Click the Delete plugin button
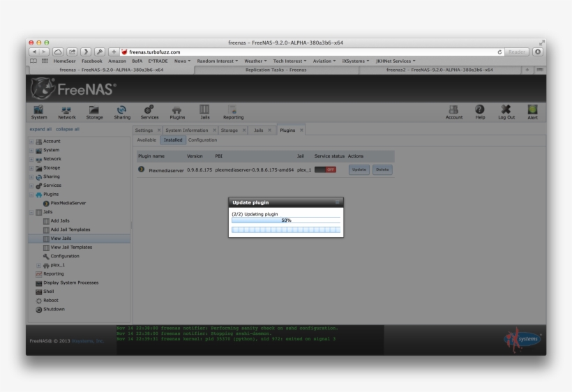This screenshot has height=392, width=572. tap(382, 169)
